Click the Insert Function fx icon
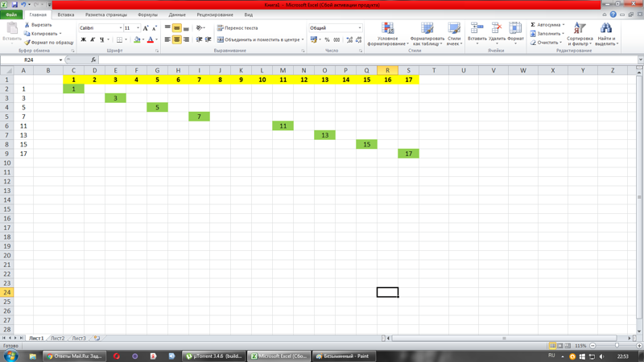Screen dimensions: 644x362 point(93,60)
